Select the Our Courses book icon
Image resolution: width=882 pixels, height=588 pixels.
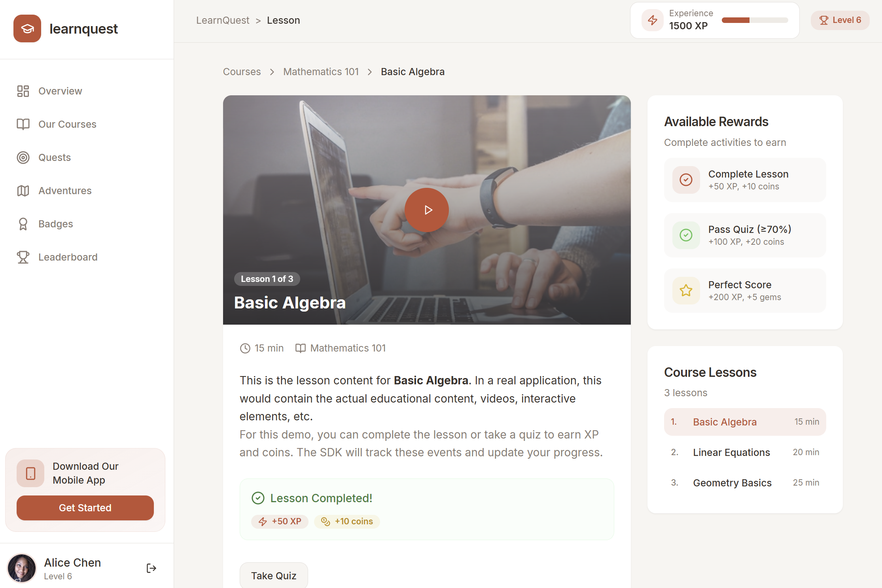[x=23, y=124]
